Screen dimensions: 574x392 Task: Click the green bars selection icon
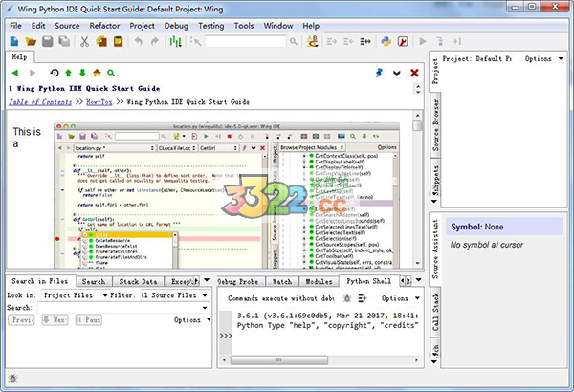[x=176, y=42]
